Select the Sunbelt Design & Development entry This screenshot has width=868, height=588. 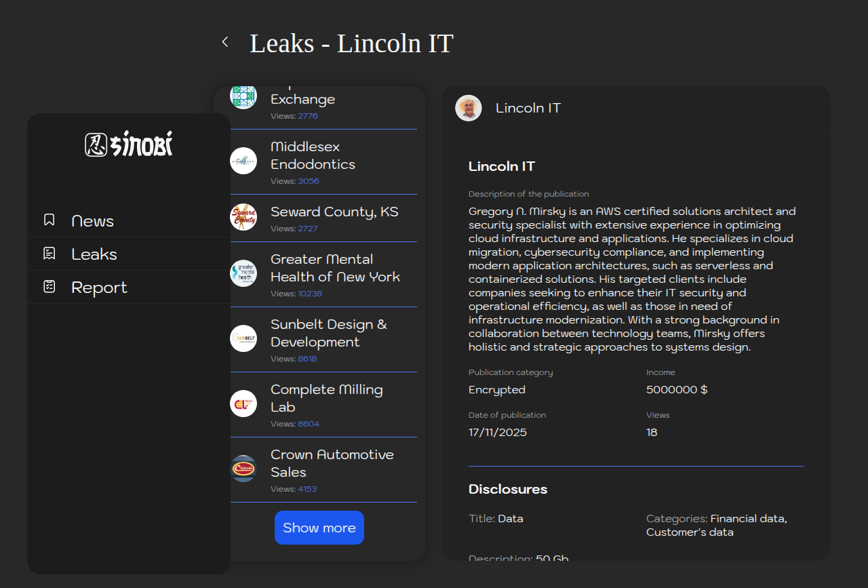pos(328,333)
